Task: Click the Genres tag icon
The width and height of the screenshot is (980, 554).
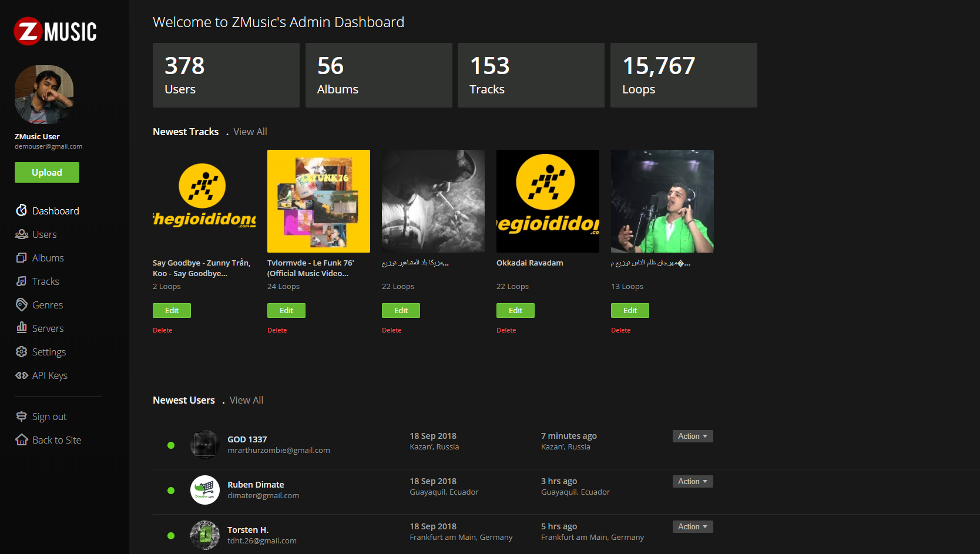Action: [22, 305]
